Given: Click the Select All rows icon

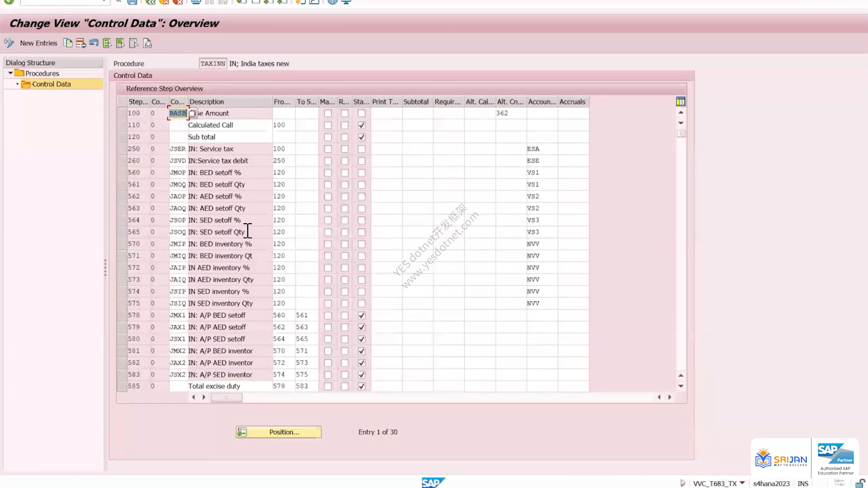Looking at the screenshot, I should coord(107,43).
